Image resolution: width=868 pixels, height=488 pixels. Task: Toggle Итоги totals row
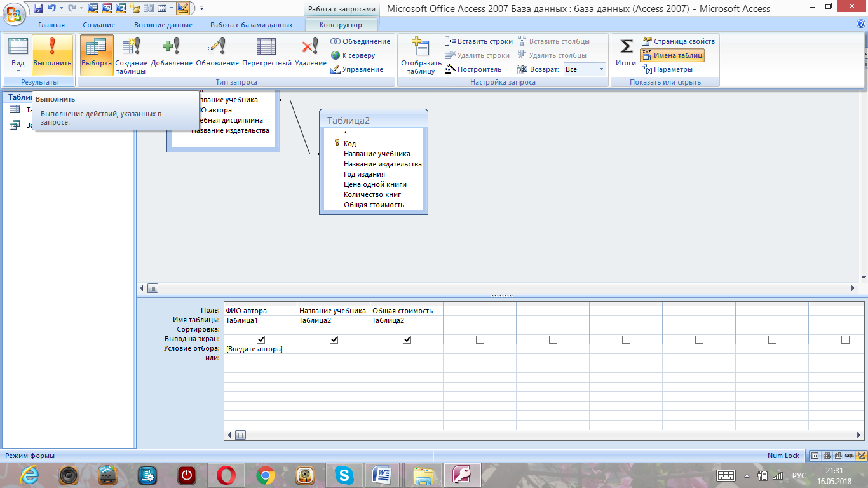pyautogui.click(x=626, y=52)
